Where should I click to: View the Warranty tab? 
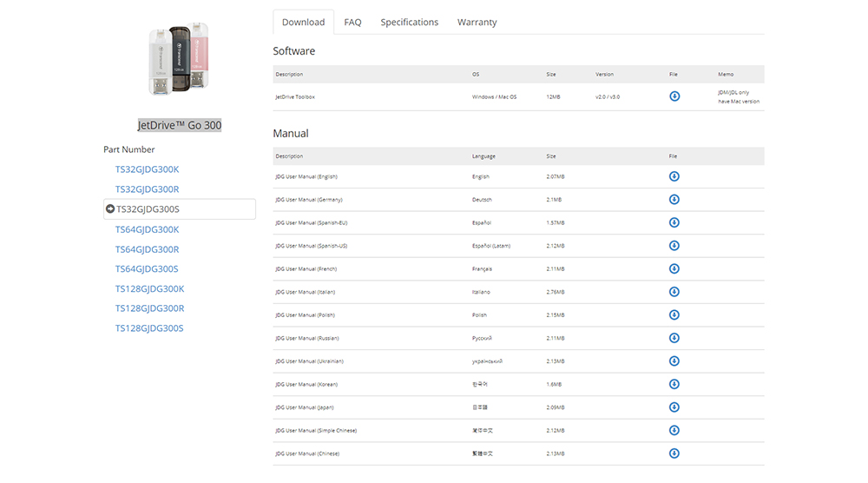(x=477, y=23)
